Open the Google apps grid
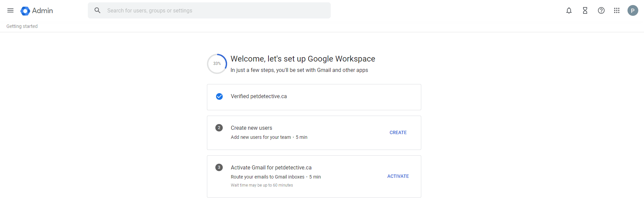 pos(616,10)
